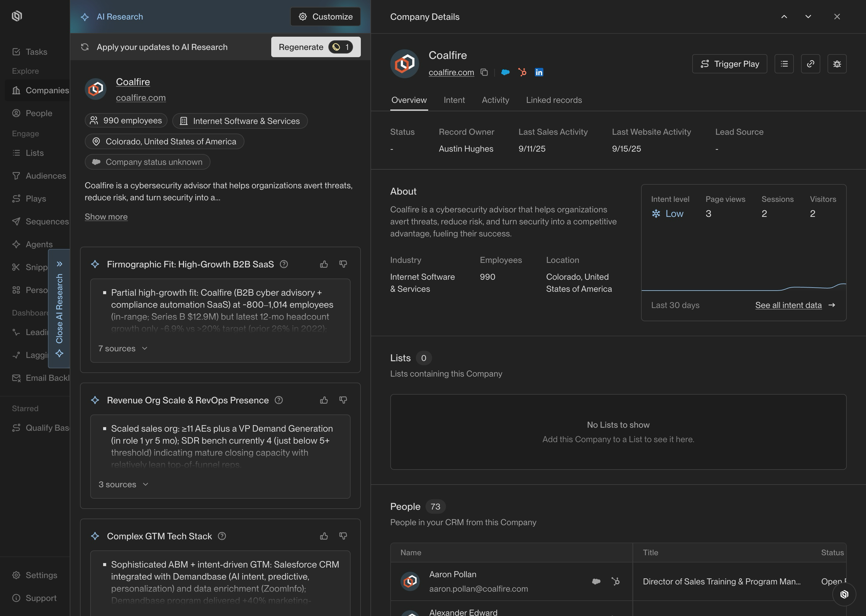Viewport: 866px width, 616px height.
Task: Open help tooltip for Firmographic Fit
Action: [284, 264]
